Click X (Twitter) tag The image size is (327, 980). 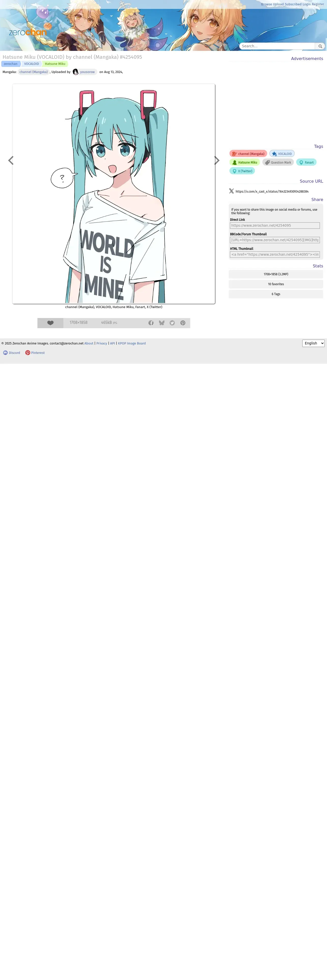(x=242, y=171)
